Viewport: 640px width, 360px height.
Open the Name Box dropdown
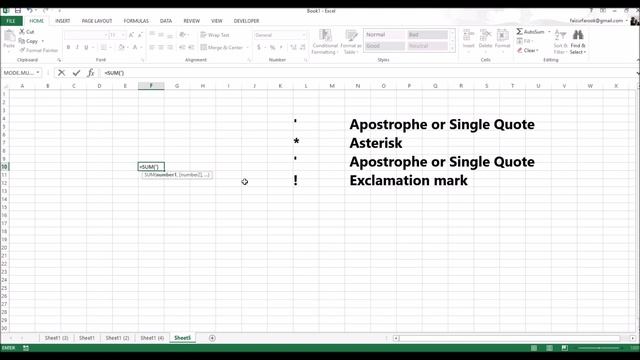click(x=38, y=73)
